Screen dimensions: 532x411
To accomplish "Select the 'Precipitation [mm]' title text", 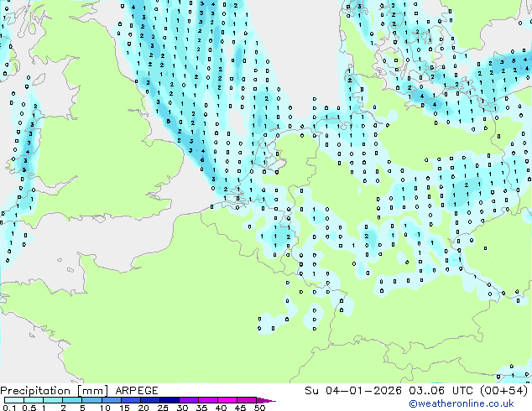I will point(55,391).
